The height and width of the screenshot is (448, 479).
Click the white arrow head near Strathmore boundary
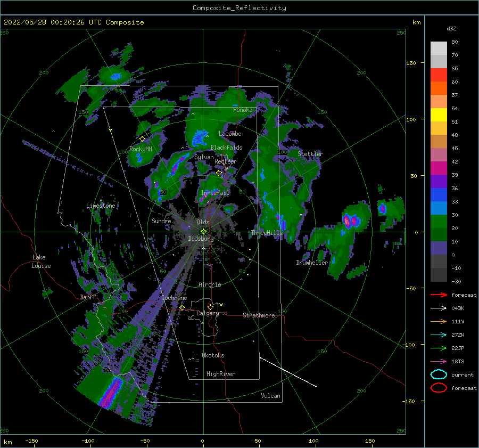pos(261,357)
